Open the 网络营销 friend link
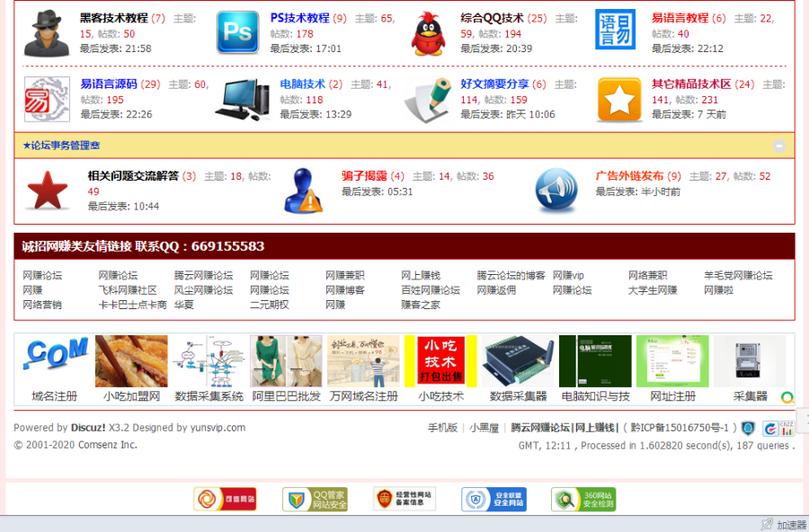 coord(42,305)
